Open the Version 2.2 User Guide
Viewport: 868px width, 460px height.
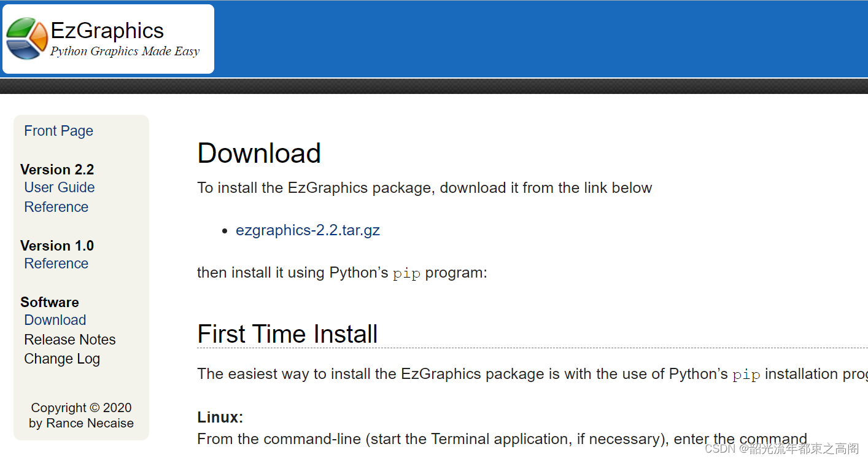pyautogui.click(x=59, y=187)
